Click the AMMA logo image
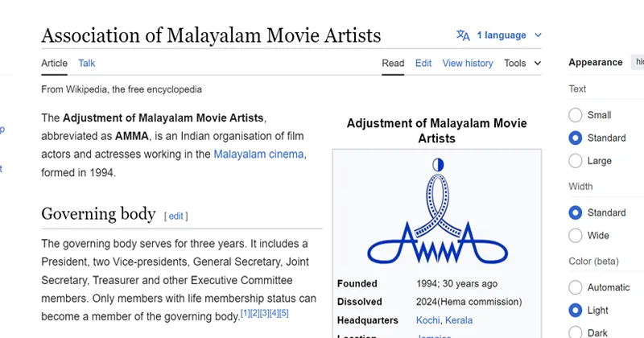Viewport: 644px width, 338px height. point(437,211)
